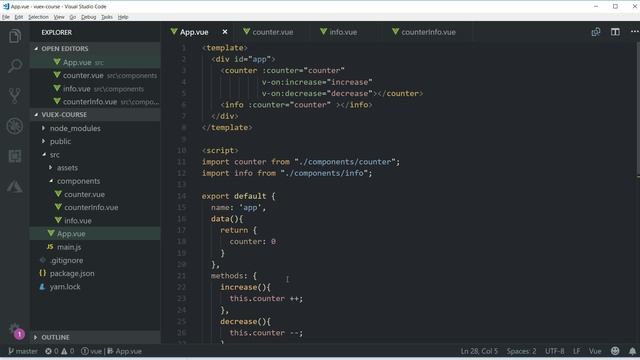The width and height of the screenshot is (640, 360).
Task: Open the Extensions view in activity bar
Action: [x=15, y=156]
